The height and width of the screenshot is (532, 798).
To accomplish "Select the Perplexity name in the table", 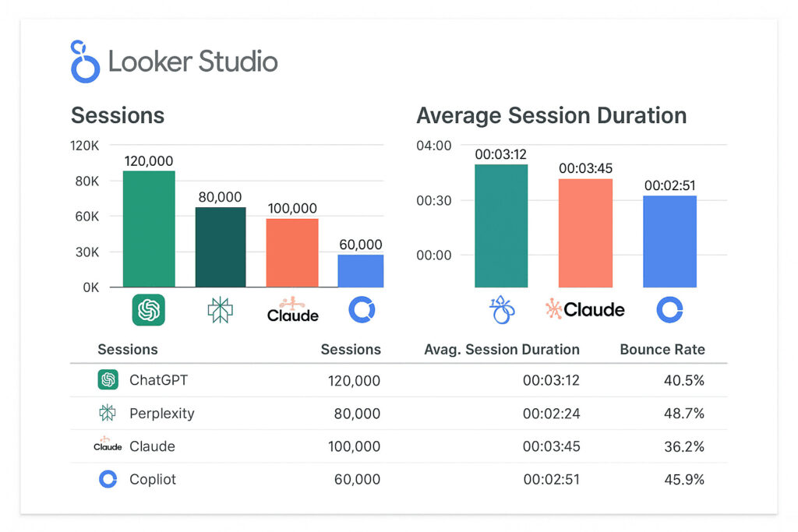I will click(162, 414).
